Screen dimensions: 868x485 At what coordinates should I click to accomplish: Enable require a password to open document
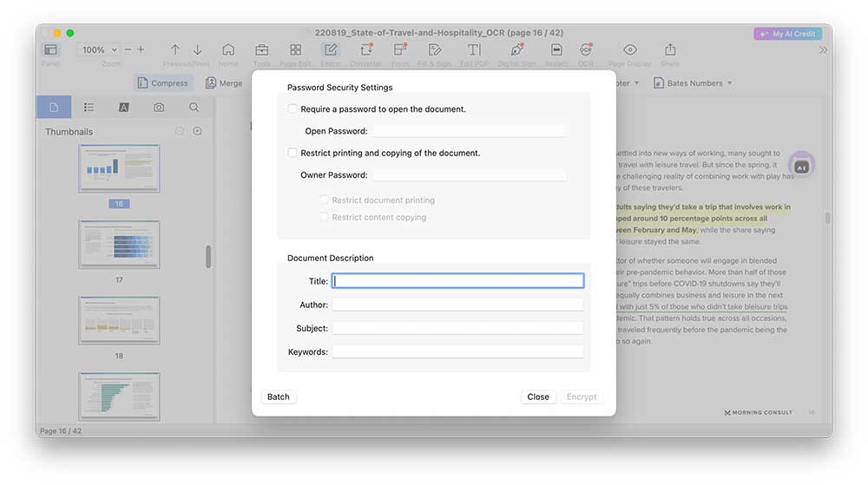[293, 109]
